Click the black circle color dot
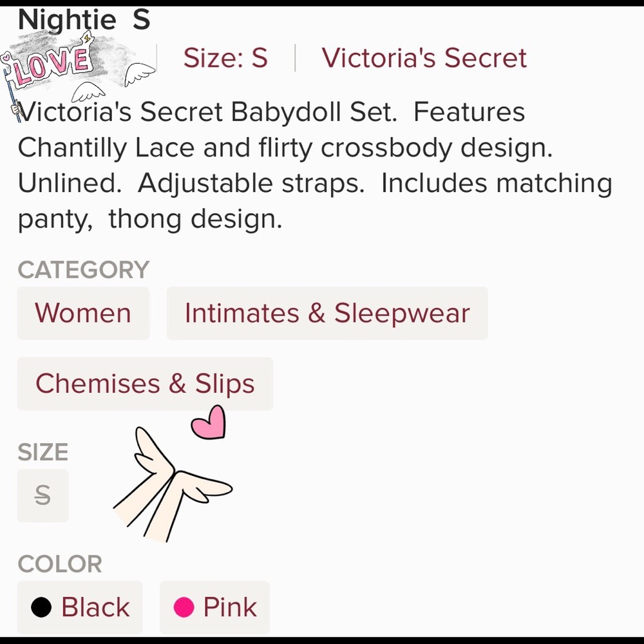The width and height of the screenshot is (644, 644). tap(41, 607)
